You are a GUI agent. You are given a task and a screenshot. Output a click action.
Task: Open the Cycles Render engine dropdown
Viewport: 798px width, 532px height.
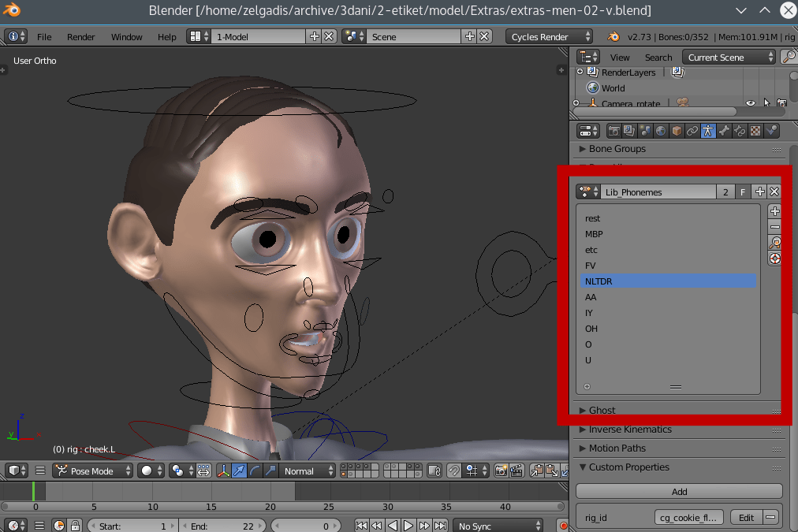pos(549,36)
